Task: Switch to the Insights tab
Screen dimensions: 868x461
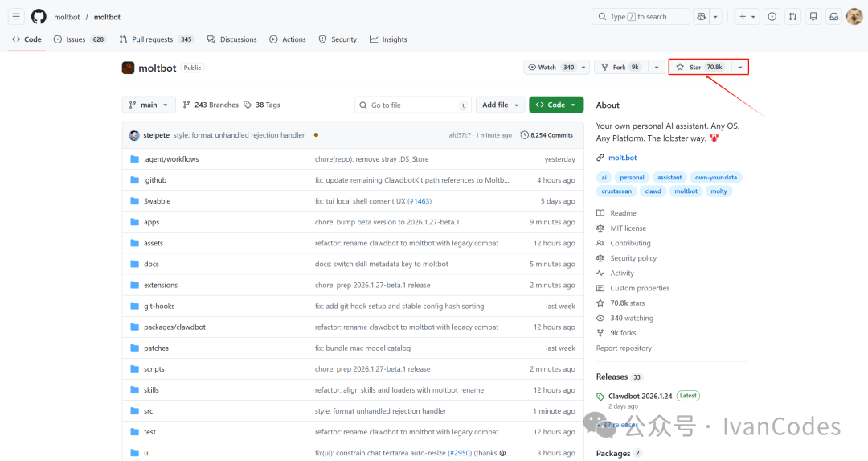Action: 389,39
